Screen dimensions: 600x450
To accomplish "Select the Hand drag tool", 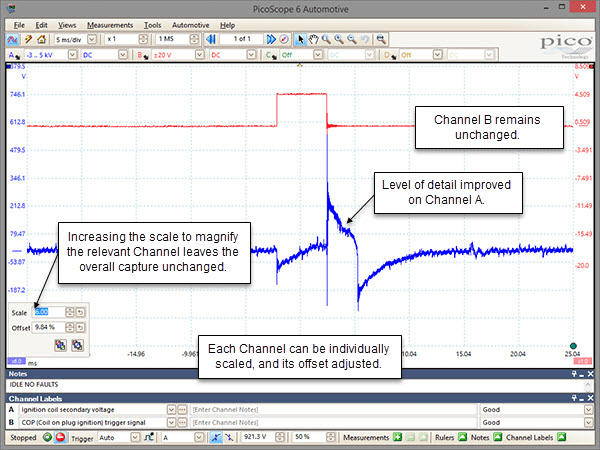I will click(313, 39).
